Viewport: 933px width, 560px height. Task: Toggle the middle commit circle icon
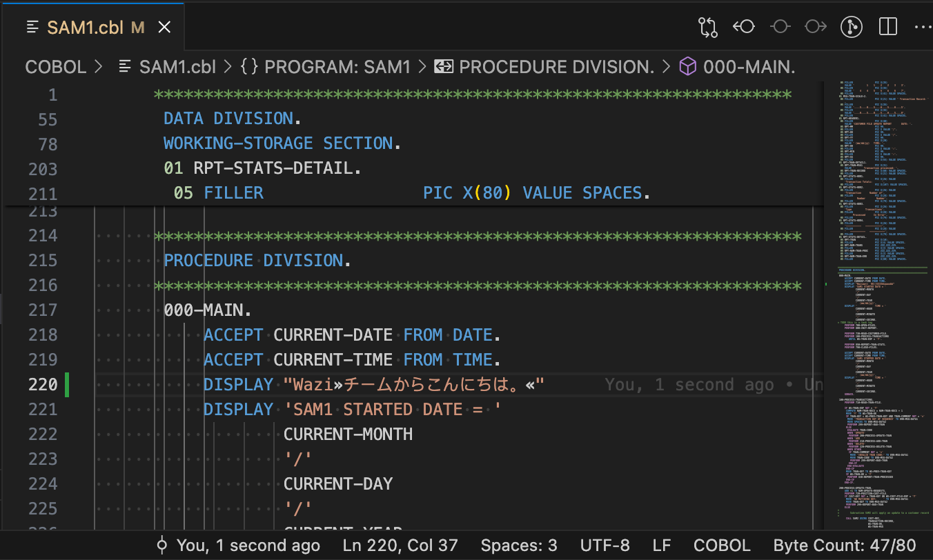pos(780,27)
